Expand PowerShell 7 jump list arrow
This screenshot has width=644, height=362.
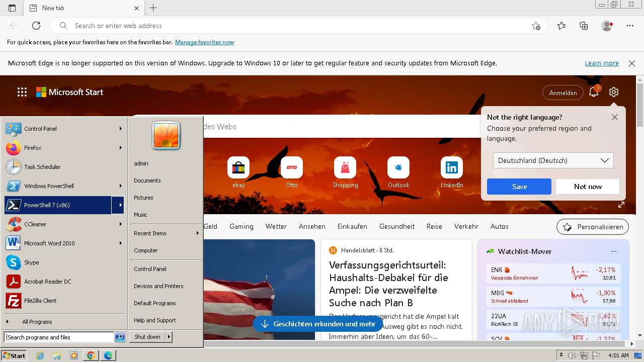click(118, 205)
